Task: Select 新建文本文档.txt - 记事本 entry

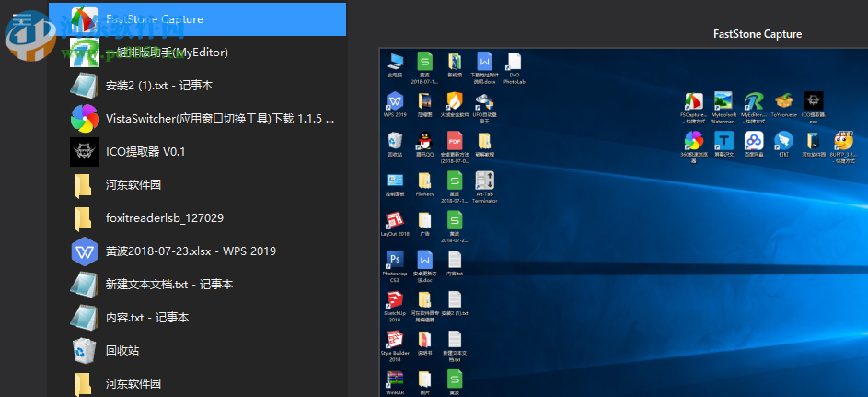Action: (x=197, y=285)
